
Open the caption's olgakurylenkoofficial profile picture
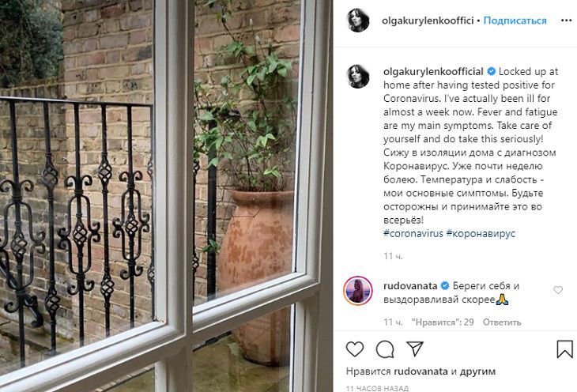pos(358,77)
